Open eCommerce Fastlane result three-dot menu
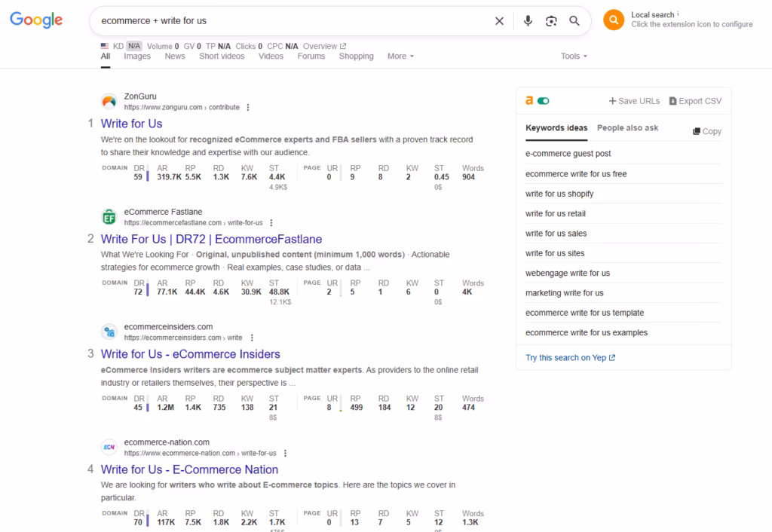The height and width of the screenshot is (532, 772). click(271, 223)
